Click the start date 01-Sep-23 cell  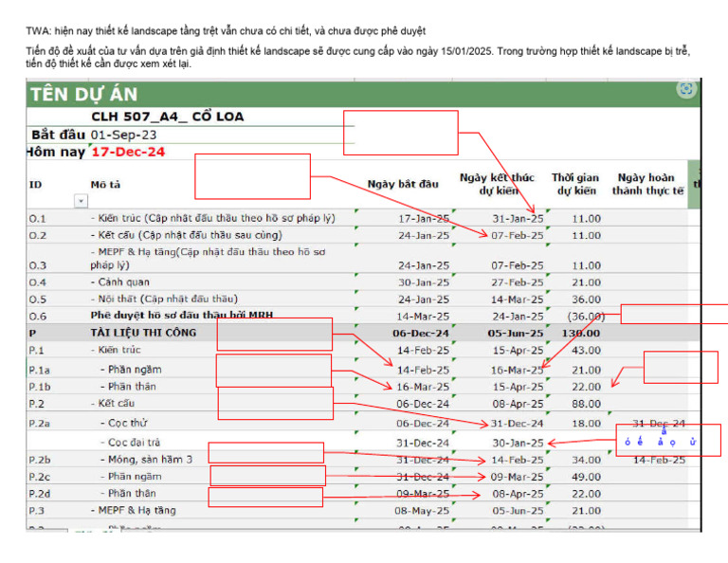pos(123,136)
